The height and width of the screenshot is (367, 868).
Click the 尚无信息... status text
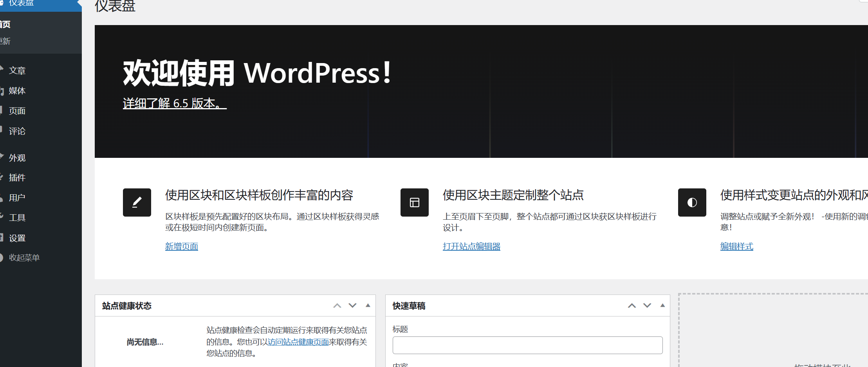click(x=145, y=342)
